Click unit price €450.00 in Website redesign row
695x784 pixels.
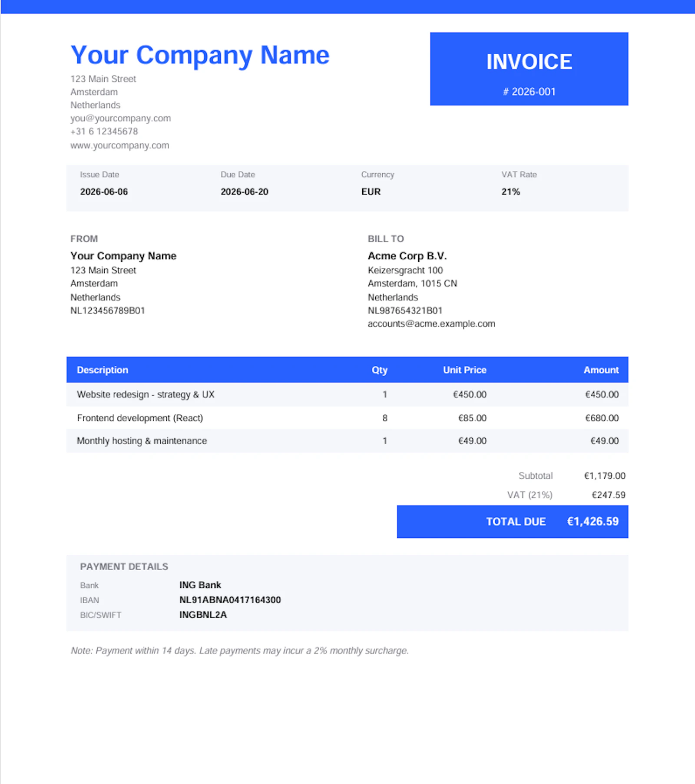[x=470, y=394]
